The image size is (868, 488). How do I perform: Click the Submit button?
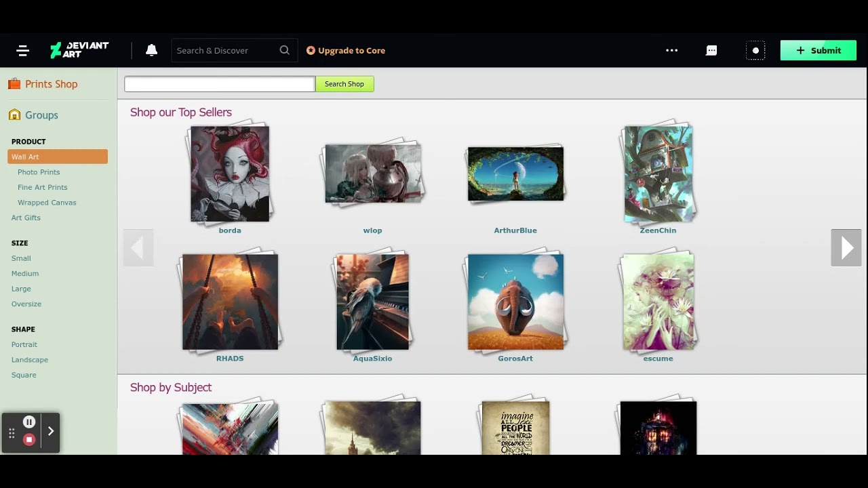[x=818, y=50]
